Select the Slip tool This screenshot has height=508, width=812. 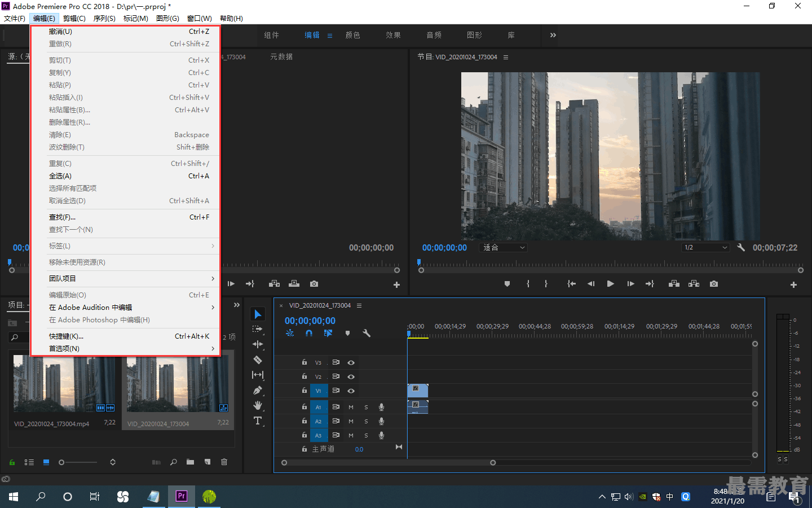tap(258, 375)
